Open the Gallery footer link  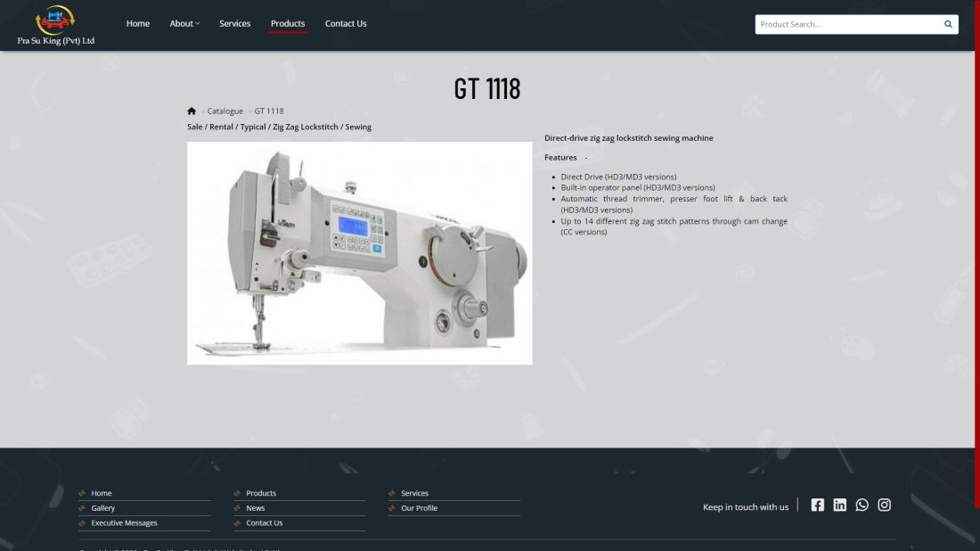pos(103,508)
